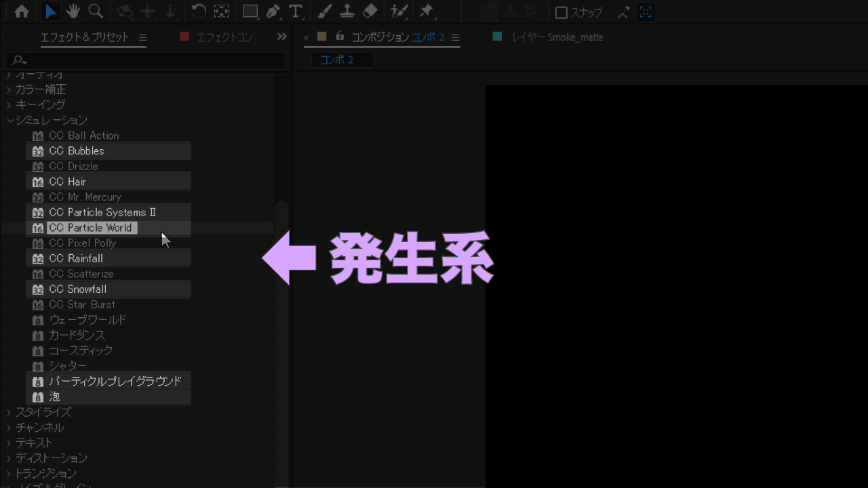This screenshot has width=868, height=488.
Task: Select the CC Ball Action effect
Action: [83, 136]
